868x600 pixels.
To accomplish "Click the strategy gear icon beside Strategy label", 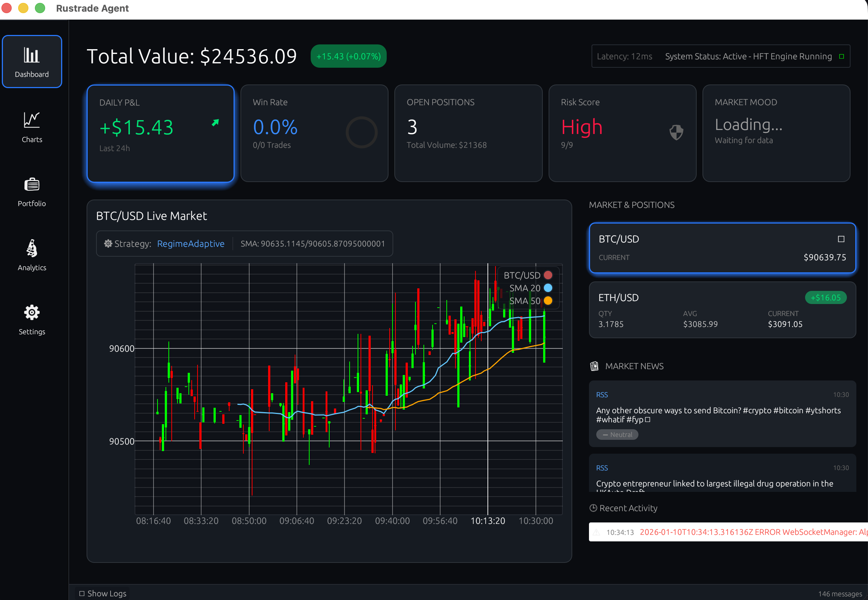I will click(108, 244).
